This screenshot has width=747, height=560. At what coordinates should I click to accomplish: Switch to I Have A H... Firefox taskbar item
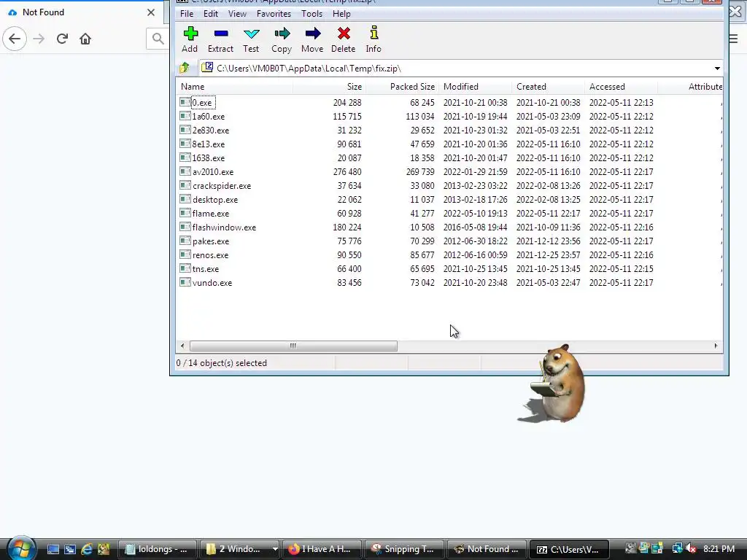[x=322, y=549]
